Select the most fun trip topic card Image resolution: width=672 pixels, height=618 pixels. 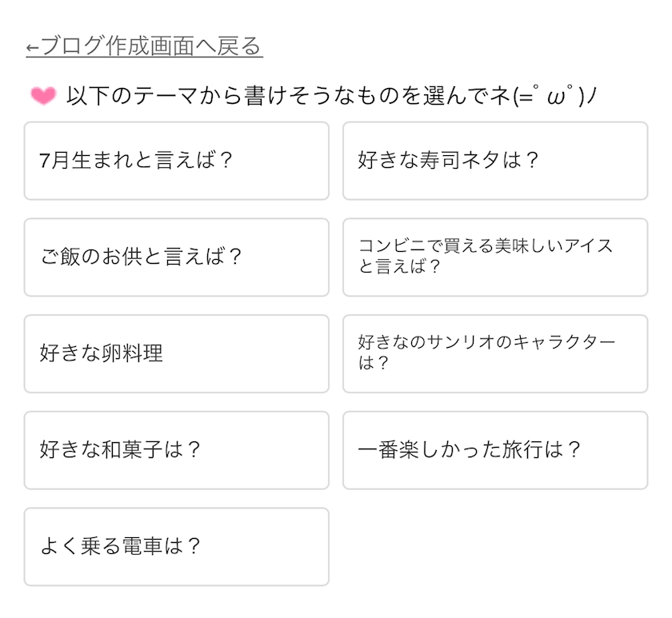(494, 450)
